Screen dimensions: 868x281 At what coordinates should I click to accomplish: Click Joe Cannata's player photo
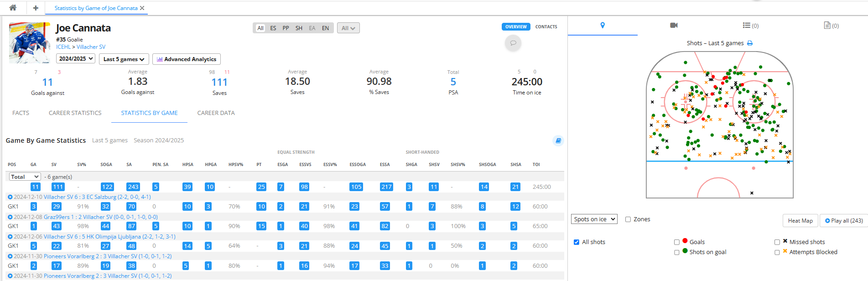30,43
